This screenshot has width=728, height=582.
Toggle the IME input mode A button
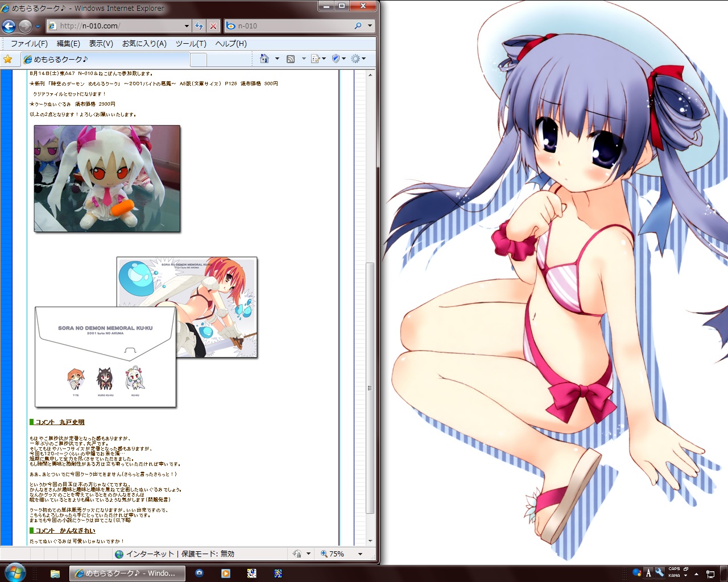coord(648,573)
